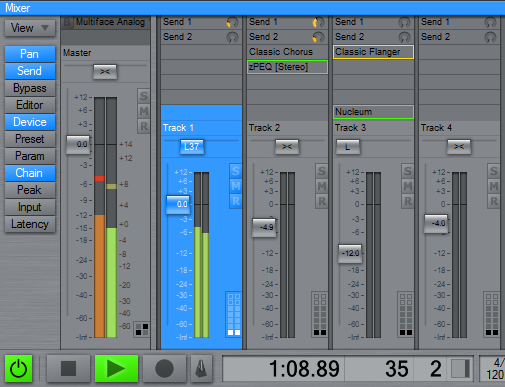
Task: Toggle the Param view button
Action: tap(30, 156)
